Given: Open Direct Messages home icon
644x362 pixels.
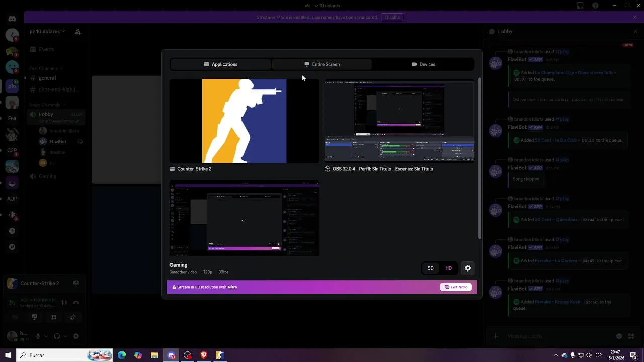Looking at the screenshot, I should point(12,19).
